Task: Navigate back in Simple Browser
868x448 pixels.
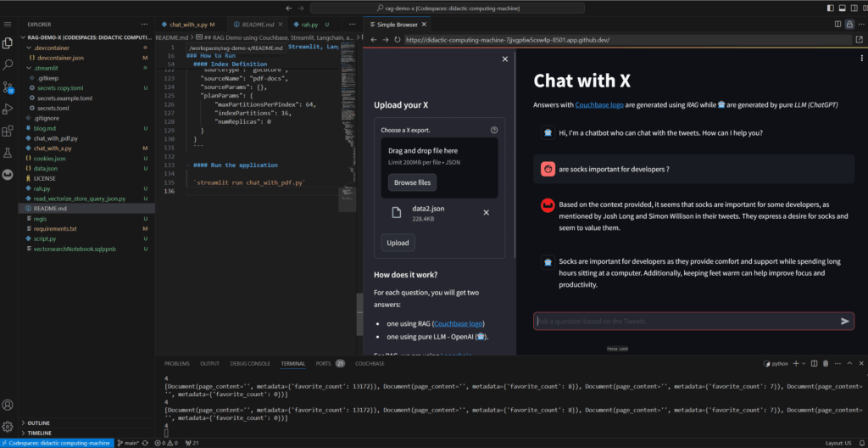Action: (x=373, y=40)
